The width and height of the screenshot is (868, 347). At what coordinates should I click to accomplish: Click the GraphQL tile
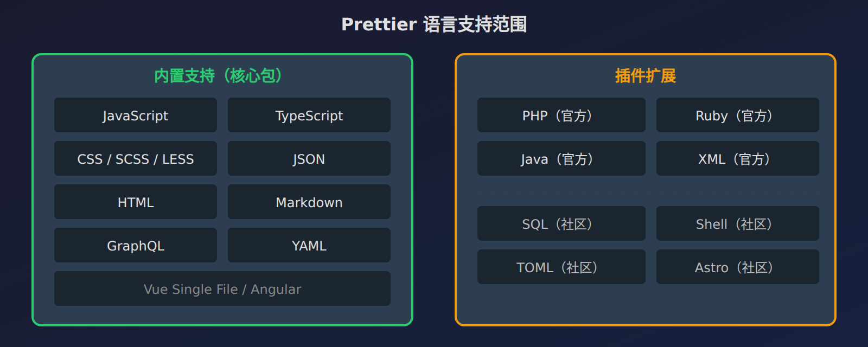tap(136, 245)
